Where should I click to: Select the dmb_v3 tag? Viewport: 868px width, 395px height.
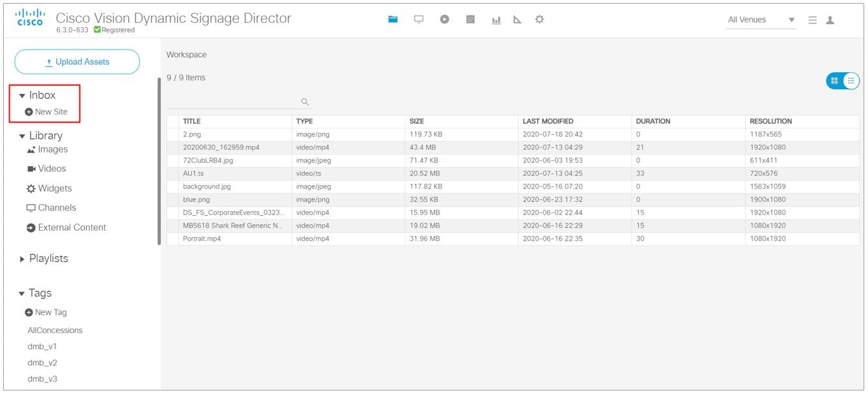pos(42,379)
